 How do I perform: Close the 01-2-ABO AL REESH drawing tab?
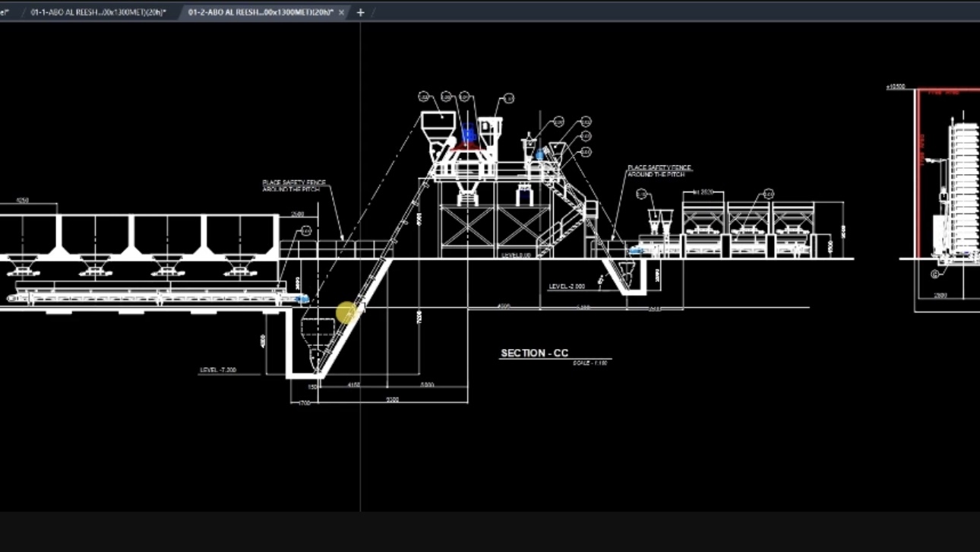coord(341,12)
